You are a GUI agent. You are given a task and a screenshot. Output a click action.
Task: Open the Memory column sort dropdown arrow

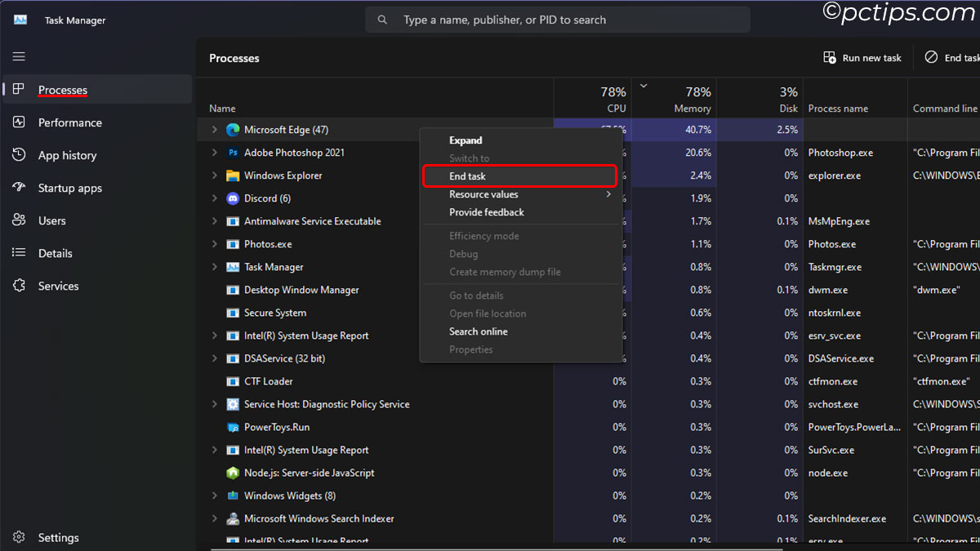point(644,85)
